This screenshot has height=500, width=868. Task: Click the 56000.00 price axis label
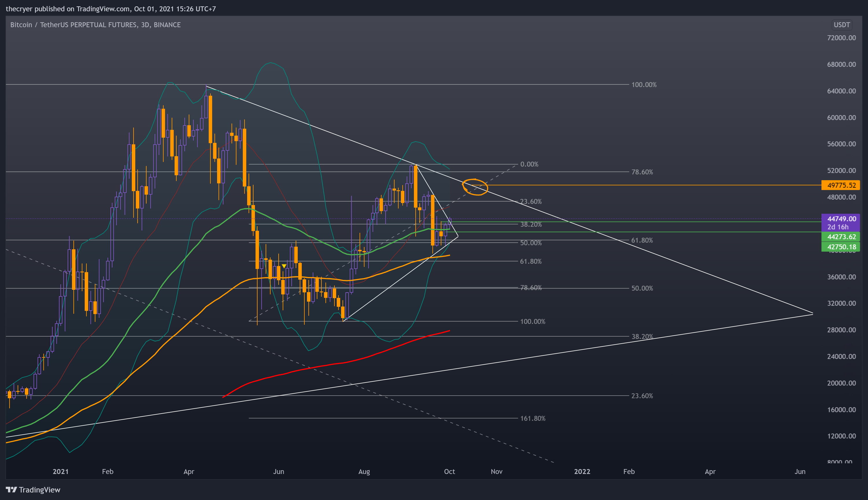point(841,144)
